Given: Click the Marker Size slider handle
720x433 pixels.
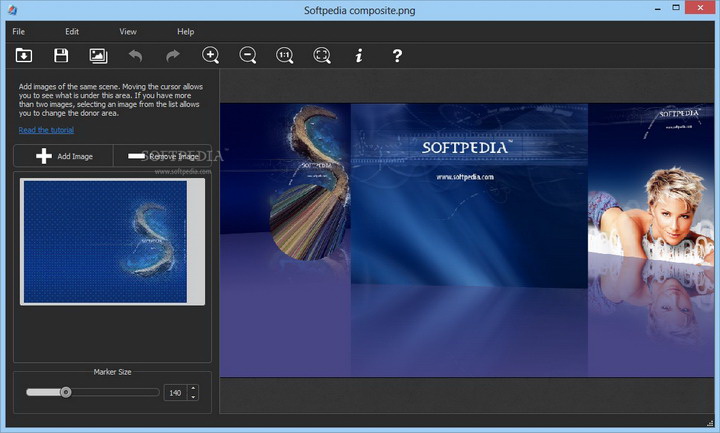Looking at the screenshot, I should 66,392.
